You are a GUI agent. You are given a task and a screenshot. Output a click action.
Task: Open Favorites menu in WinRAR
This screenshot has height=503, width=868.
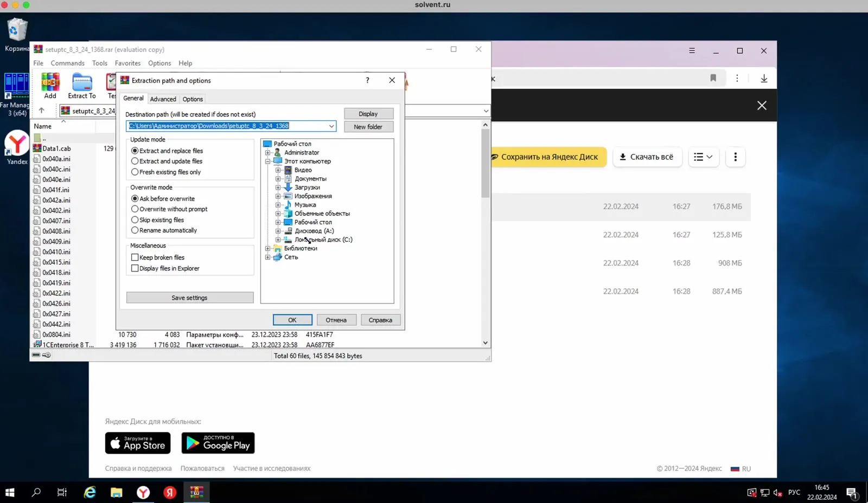tap(127, 63)
